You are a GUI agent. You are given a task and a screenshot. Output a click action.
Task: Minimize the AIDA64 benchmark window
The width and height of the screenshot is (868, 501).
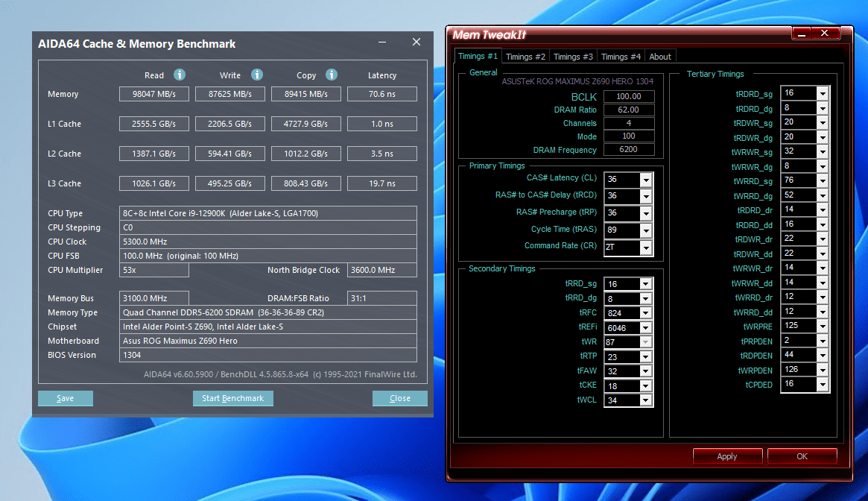pyautogui.click(x=382, y=42)
